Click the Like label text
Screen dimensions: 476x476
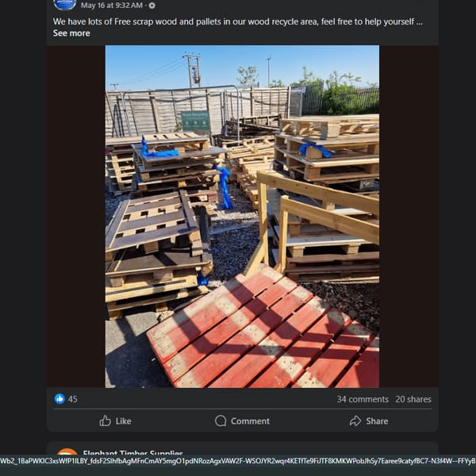point(123,421)
